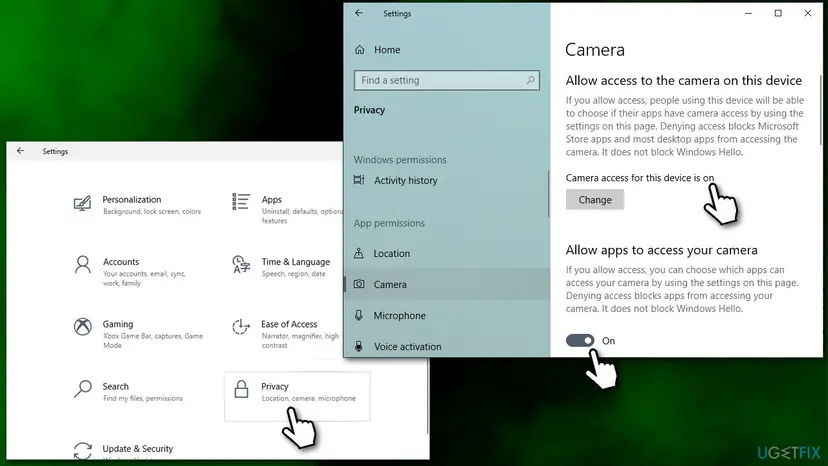828x466 pixels.
Task: Click the Privacy padlock icon
Action: pos(241,389)
